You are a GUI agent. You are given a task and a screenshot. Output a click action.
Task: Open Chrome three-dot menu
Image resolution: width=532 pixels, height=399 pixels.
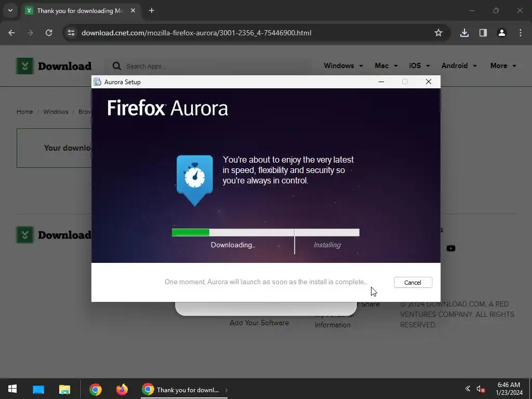521,33
